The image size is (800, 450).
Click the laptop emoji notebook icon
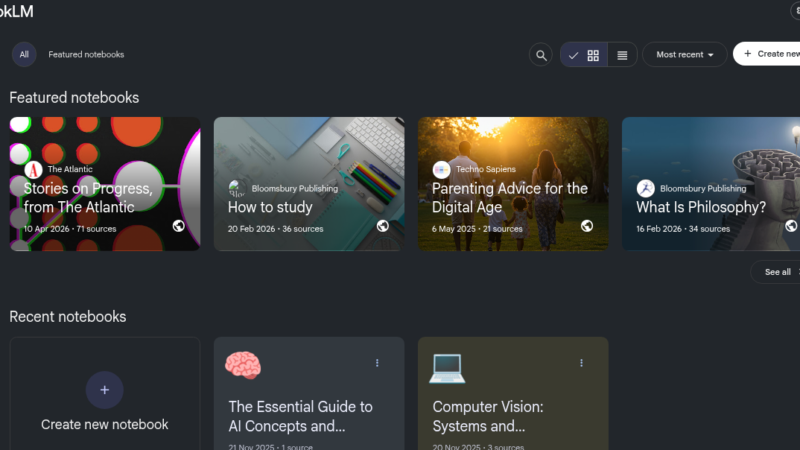[447, 368]
